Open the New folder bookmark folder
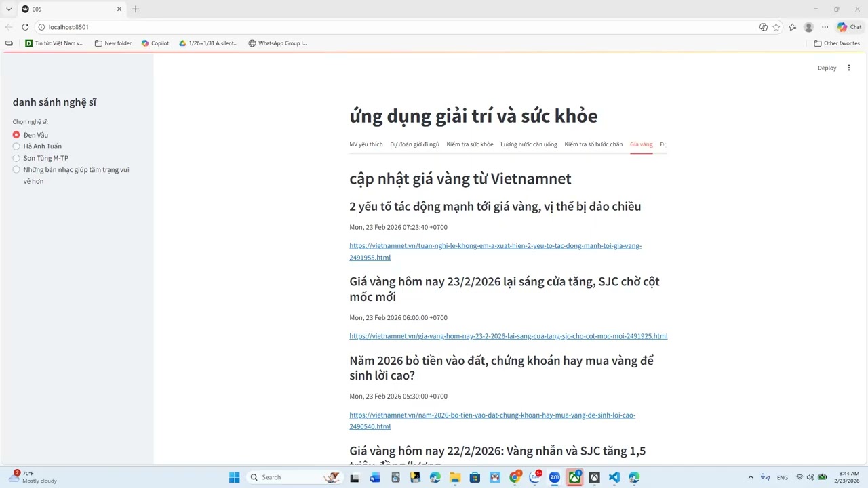The height and width of the screenshot is (488, 868). 113,43
